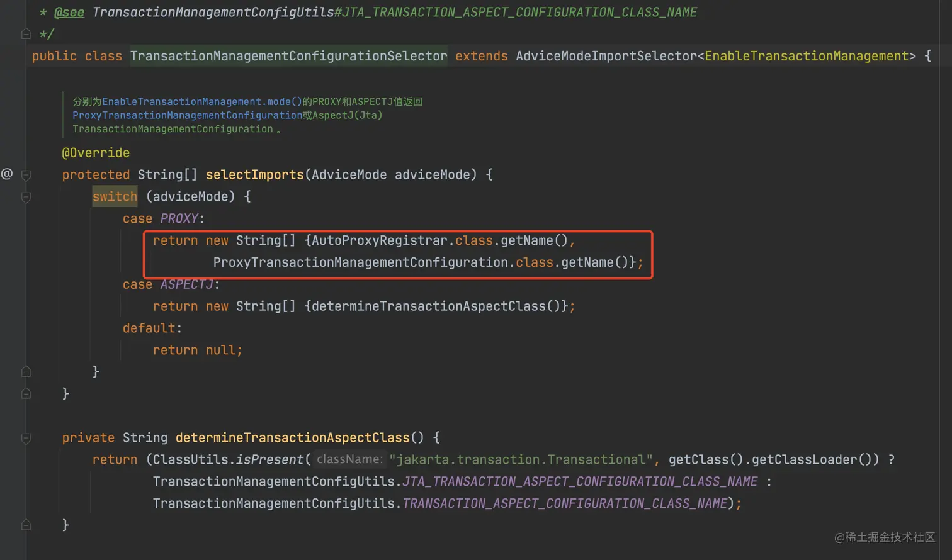Viewport: 952px width, 560px height.
Task: Click the public keyword of the class declaration
Action: pyautogui.click(x=54, y=56)
